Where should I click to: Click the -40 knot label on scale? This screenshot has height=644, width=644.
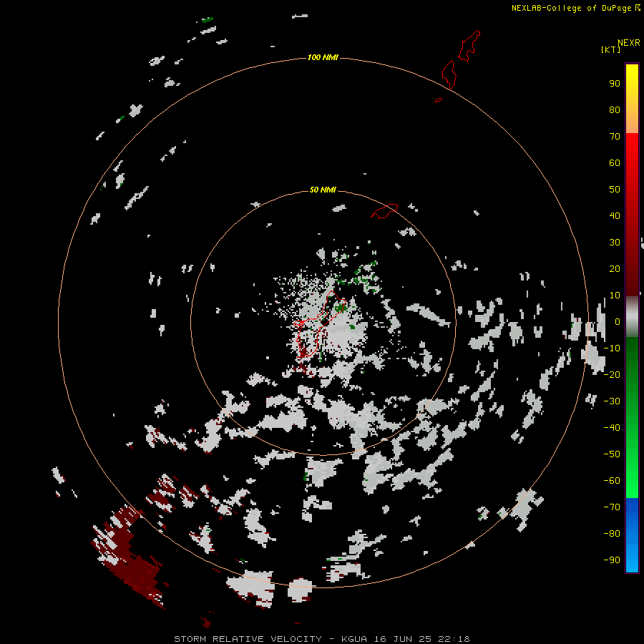[x=612, y=428]
